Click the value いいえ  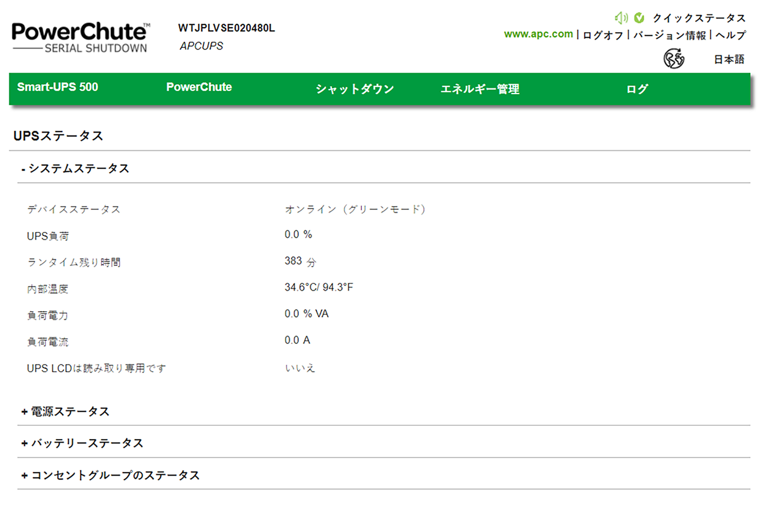tap(300, 368)
